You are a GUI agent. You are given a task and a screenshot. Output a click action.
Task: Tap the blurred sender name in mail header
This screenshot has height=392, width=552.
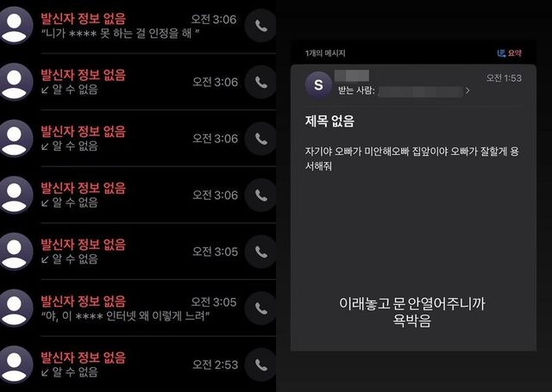pyautogui.click(x=352, y=75)
